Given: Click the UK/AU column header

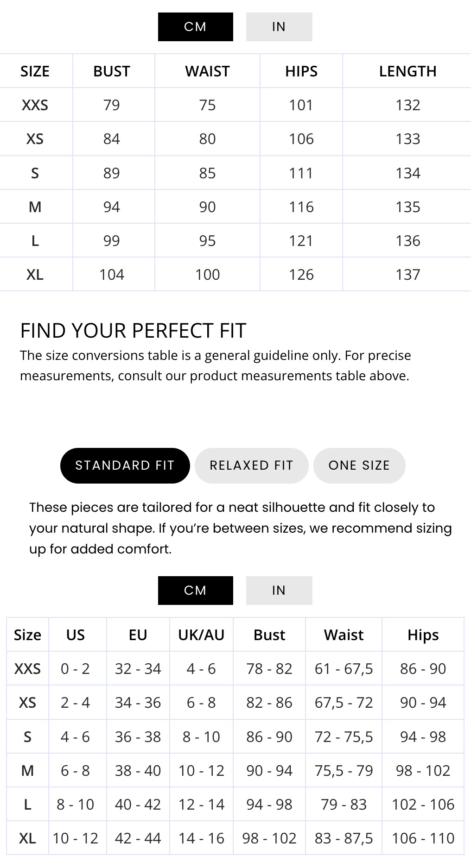Looking at the screenshot, I should click(x=201, y=635).
